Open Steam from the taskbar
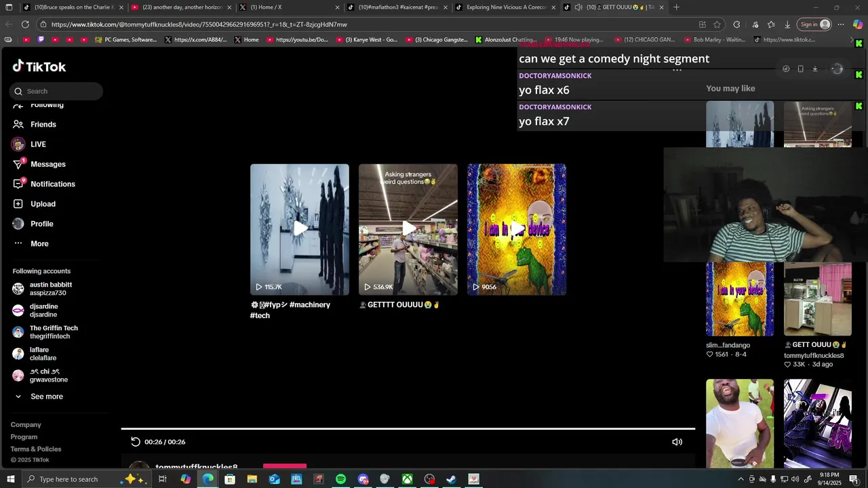Viewport: 868px width, 488px height. (x=452, y=479)
